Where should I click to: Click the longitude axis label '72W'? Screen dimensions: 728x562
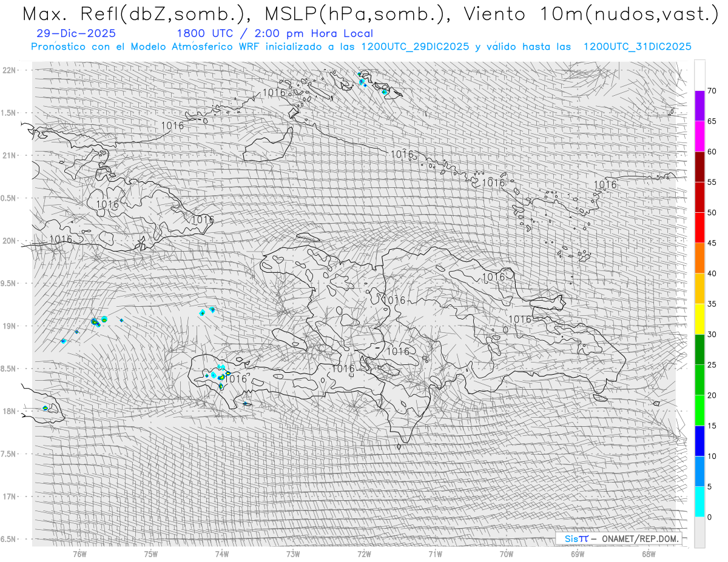point(364,554)
